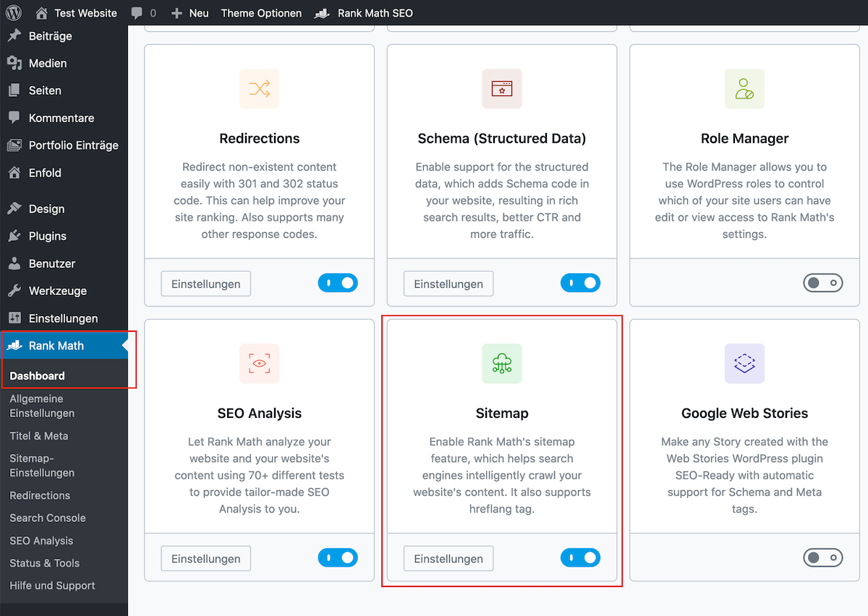This screenshot has height=616, width=868.
Task: Click the Rank Math SEO admin bar icon
Action: pyautogui.click(x=323, y=13)
